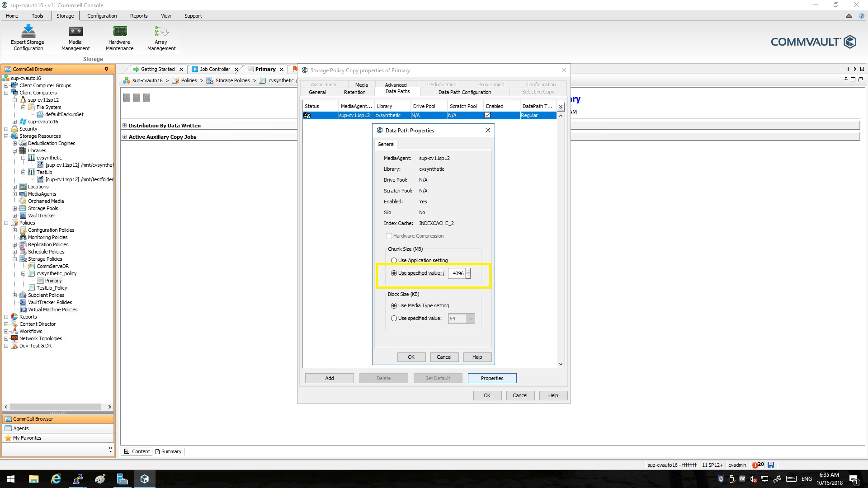
Task: Increase chunk size with the spinner up arrow
Action: [x=468, y=271]
